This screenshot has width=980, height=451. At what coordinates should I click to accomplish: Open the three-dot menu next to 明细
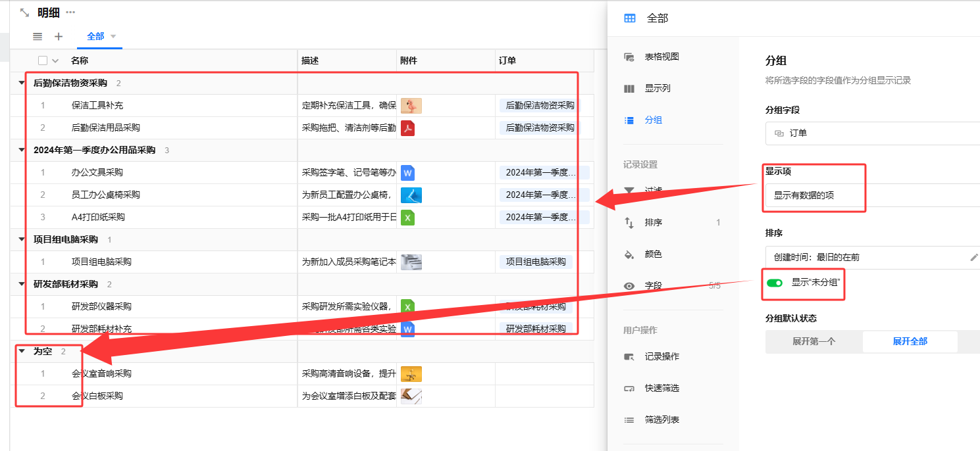pos(70,12)
